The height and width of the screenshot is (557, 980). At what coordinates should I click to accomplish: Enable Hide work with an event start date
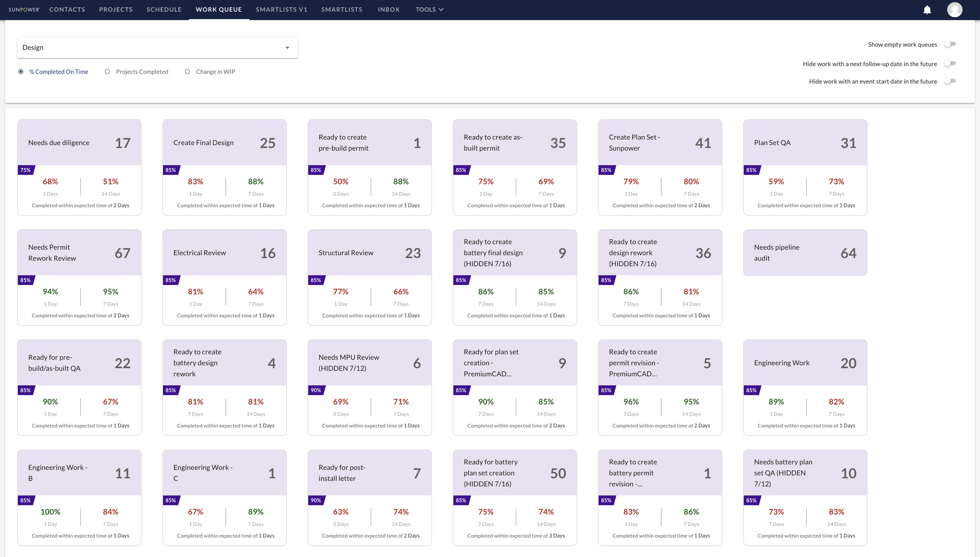(950, 81)
